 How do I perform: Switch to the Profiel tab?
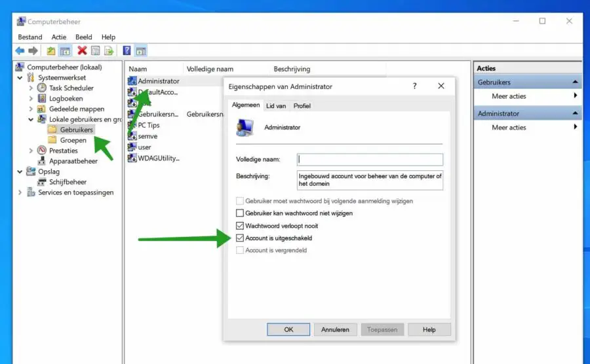pos(302,106)
